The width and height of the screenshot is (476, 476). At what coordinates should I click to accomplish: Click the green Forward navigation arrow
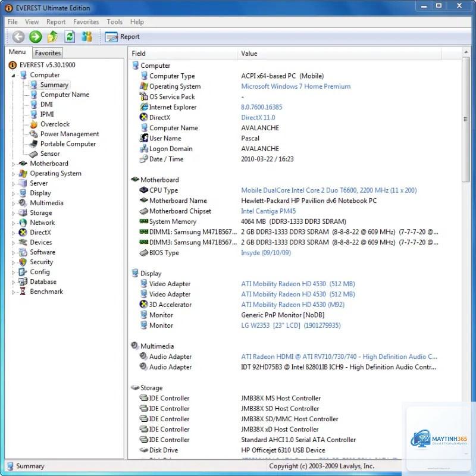[36, 37]
